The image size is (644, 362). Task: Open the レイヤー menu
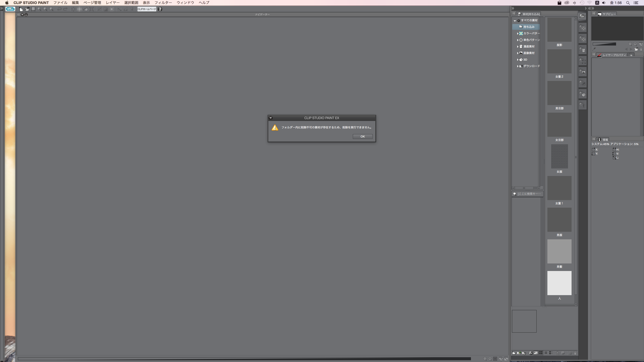tap(112, 3)
